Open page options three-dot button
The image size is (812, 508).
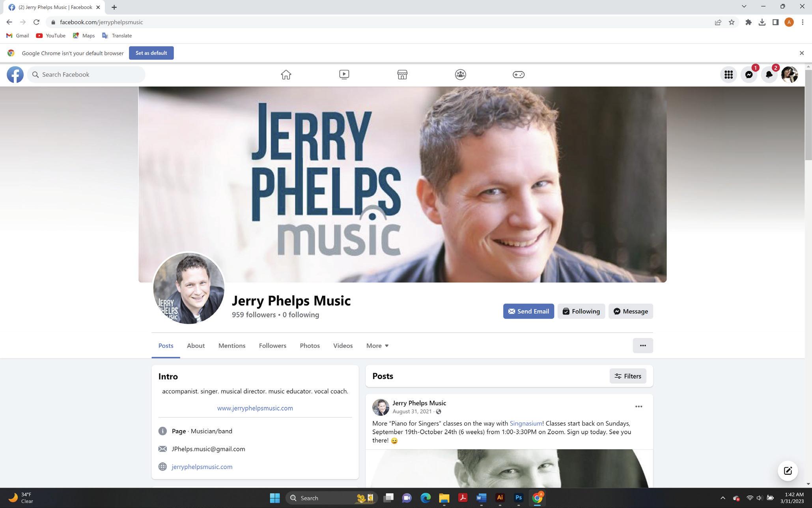click(x=643, y=346)
